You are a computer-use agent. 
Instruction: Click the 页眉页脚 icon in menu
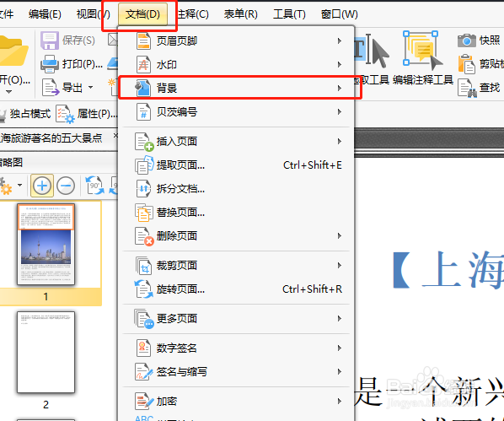tap(143, 41)
